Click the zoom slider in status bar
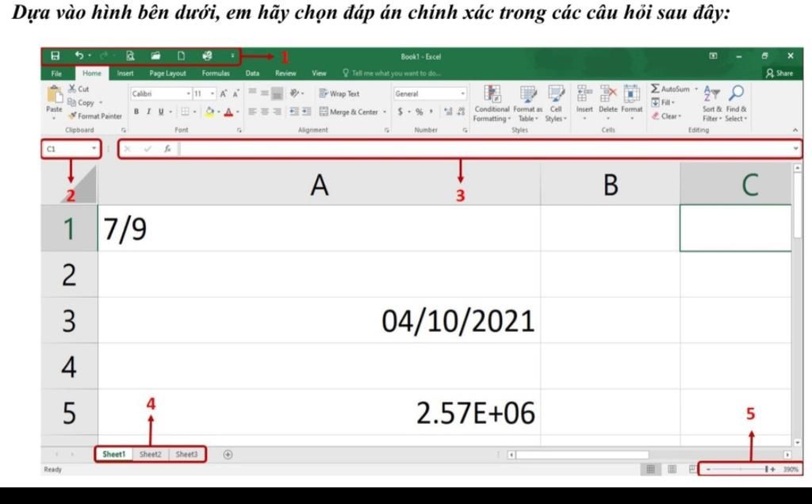812x504 pixels. point(741,469)
